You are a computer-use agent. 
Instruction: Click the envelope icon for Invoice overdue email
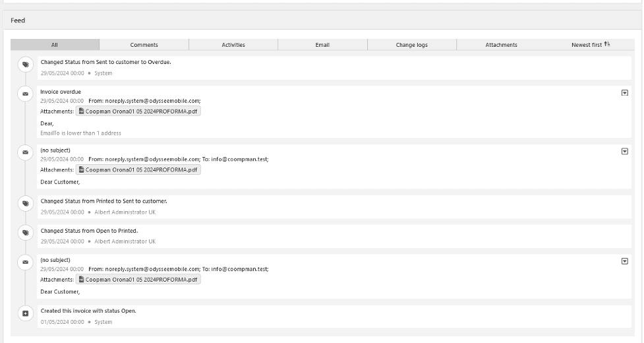pyautogui.click(x=26, y=94)
